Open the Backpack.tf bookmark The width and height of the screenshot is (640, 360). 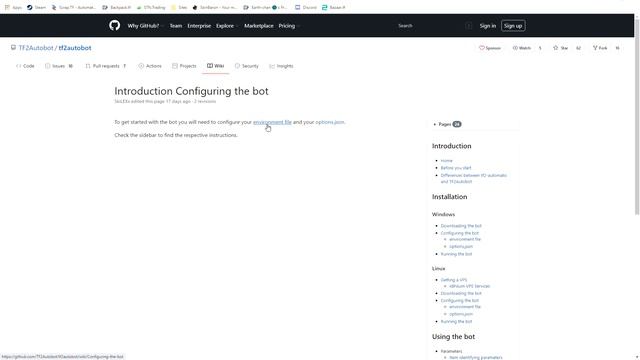[117, 7]
